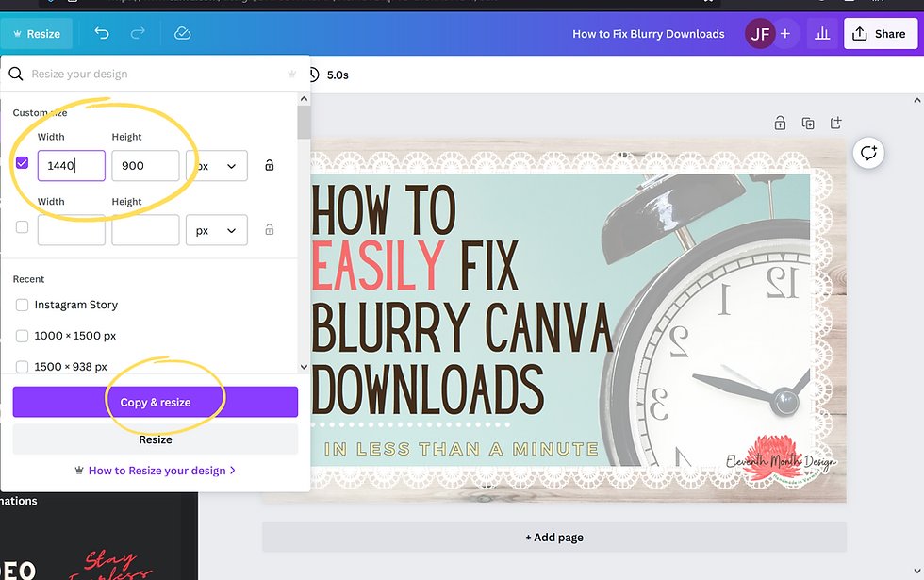This screenshot has height=580, width=924.
Task: Add a comment with the speech bubble icon
Action: (868, 153)
